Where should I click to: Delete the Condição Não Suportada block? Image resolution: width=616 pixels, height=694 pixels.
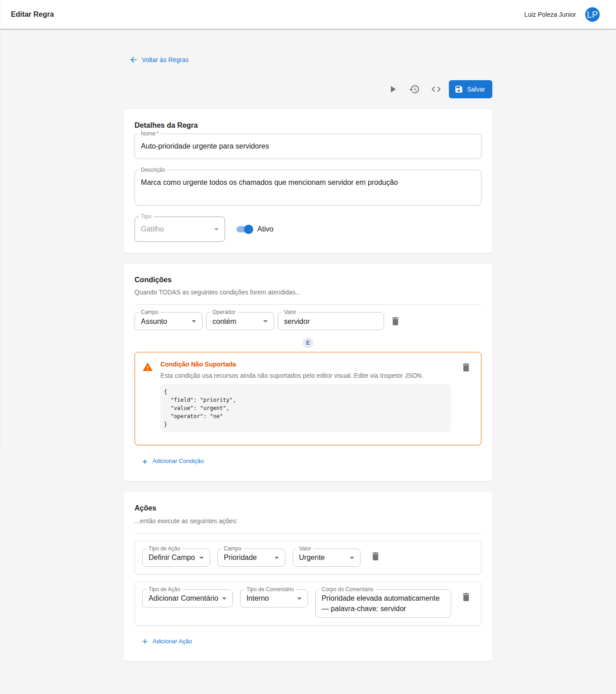466,367
